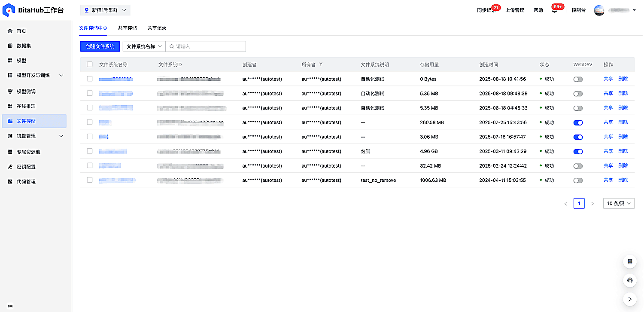Open the 文件系统名称 search-type dropdown
The height and width of the screenshot is (312, 644).
click(x=144, y=46)
